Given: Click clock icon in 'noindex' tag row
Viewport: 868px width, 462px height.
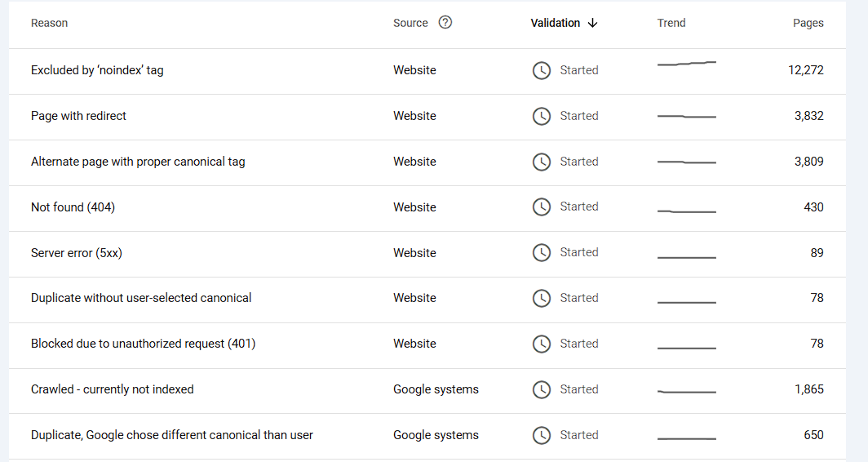Looking at the screenshot, I should click(x=541, y=71).
